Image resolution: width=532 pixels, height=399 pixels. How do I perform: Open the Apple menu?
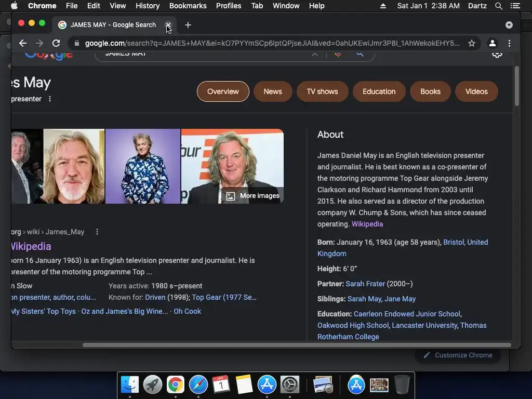point(14,6)
